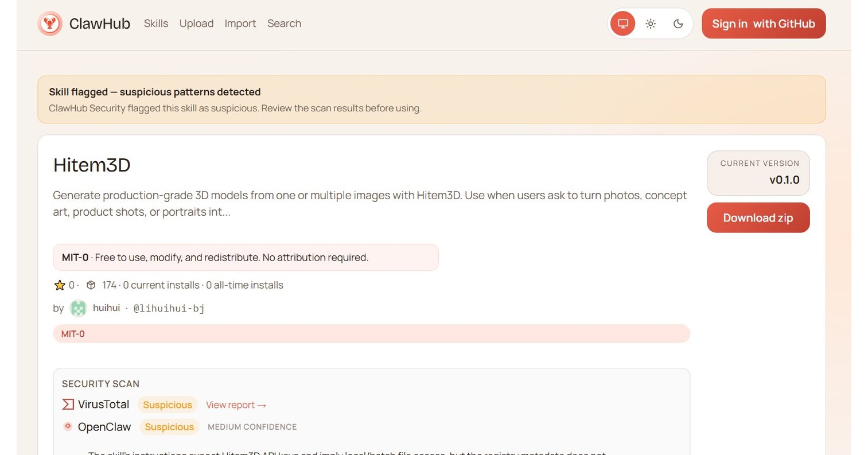Click the package cube icon near install counts
Screen dimensions: 868x455
pyautogui.click(x=91, y=285)
